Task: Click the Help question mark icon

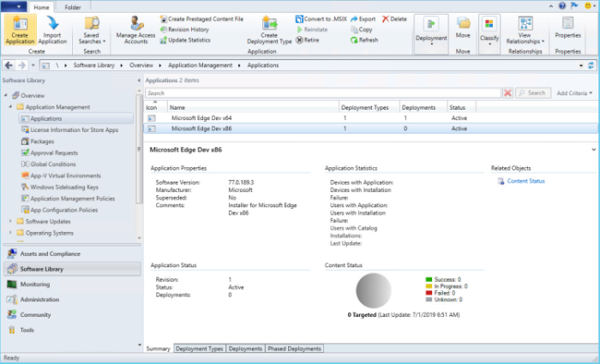Action: [x=561, y=6]
